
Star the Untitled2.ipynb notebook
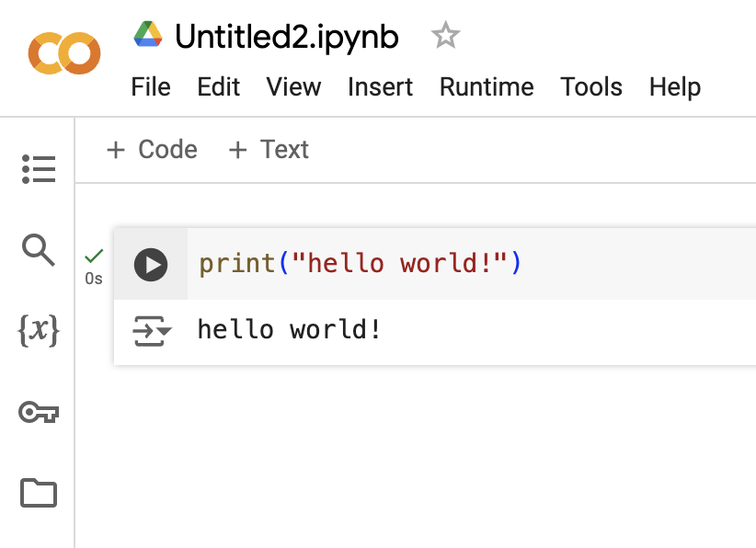point(445,35)
